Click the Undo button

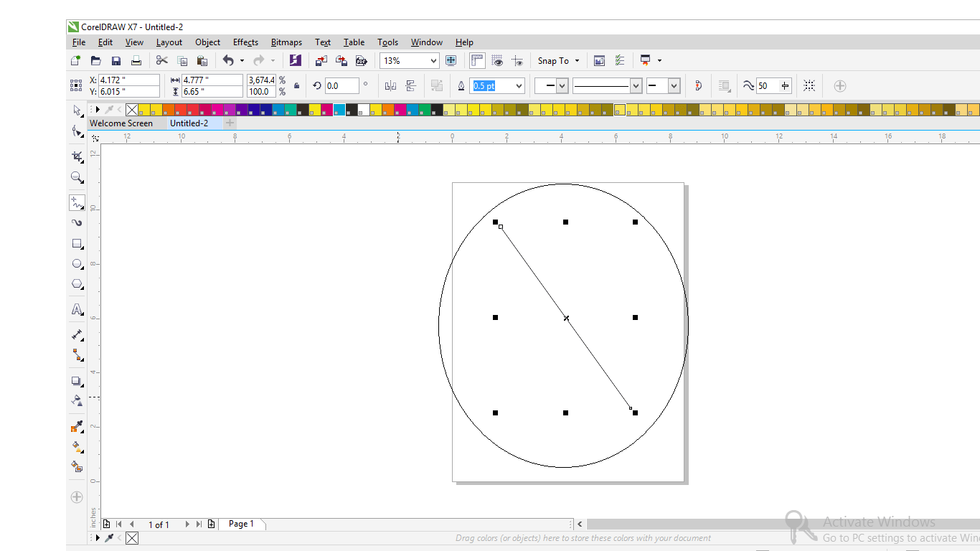click(x=229, y=60)
